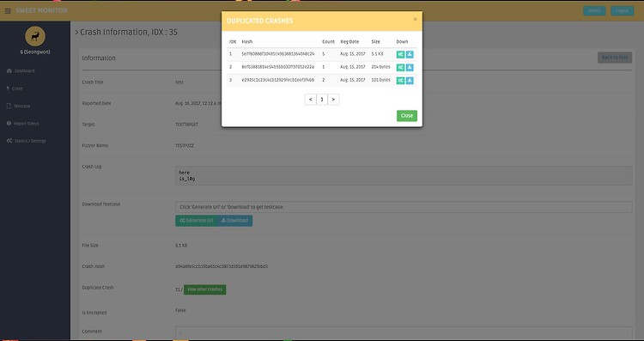Go to next page of duplicated crashes
This screenshot has height=341, width=644.
[333, 100]
